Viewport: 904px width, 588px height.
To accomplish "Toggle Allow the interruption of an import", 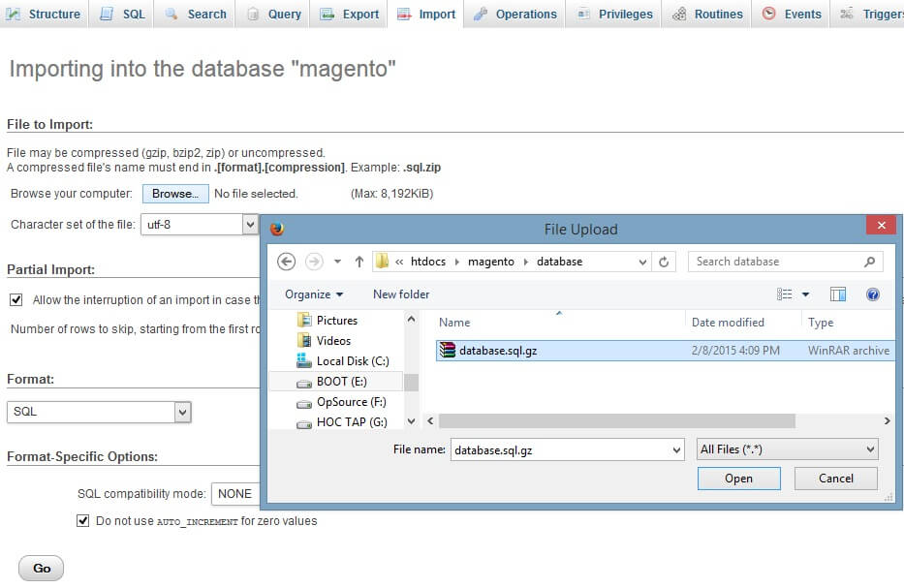I will (x=16, y=300).
